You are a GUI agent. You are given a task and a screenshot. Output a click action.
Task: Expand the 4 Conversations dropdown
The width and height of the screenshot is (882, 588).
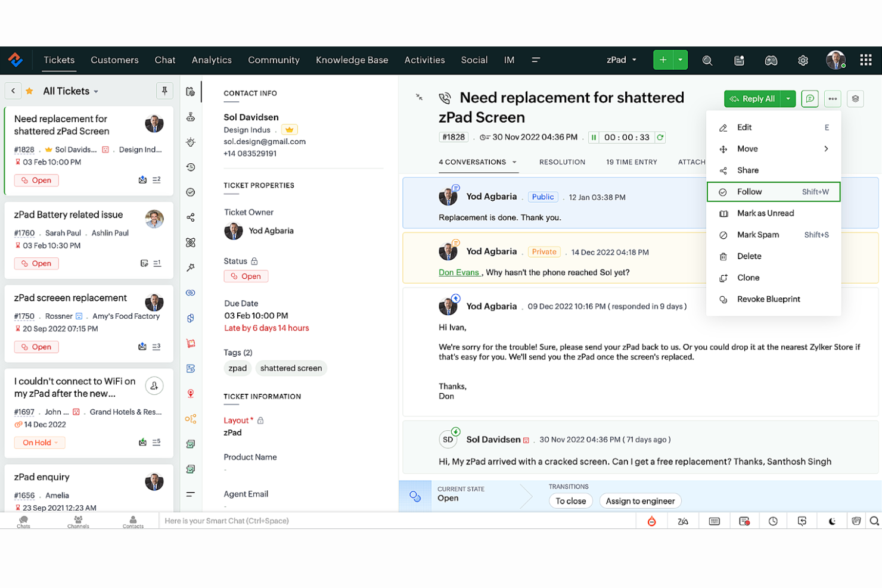click(514, 161)
